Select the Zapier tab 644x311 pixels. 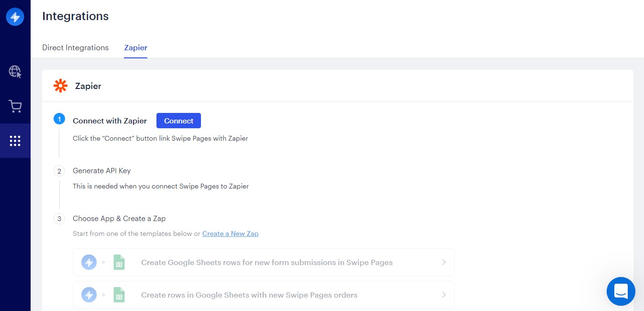point(135,48)
